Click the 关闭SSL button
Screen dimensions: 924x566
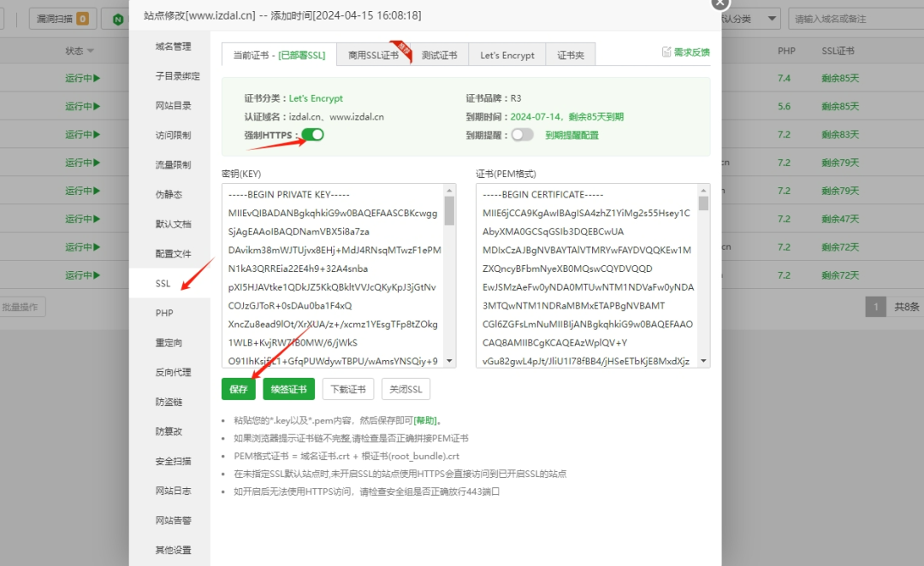click(x=406, y=389)
